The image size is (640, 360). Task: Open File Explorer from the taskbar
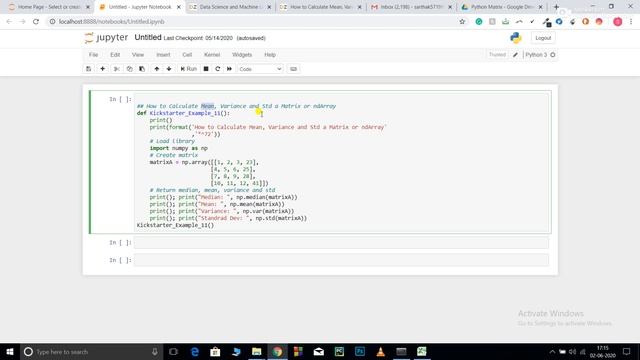pyautogui.click(x=256, y=351)
